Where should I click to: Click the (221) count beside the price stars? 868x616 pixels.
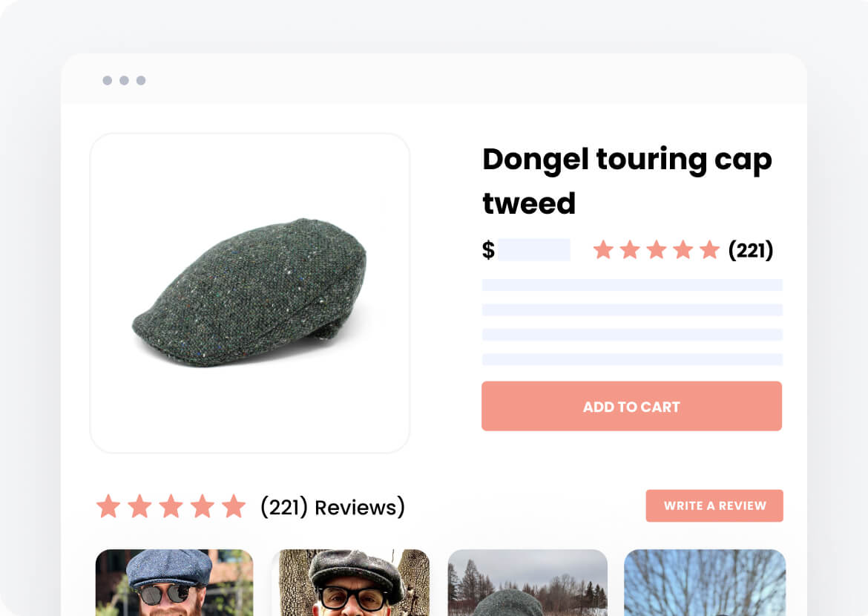tap(751, 250)
